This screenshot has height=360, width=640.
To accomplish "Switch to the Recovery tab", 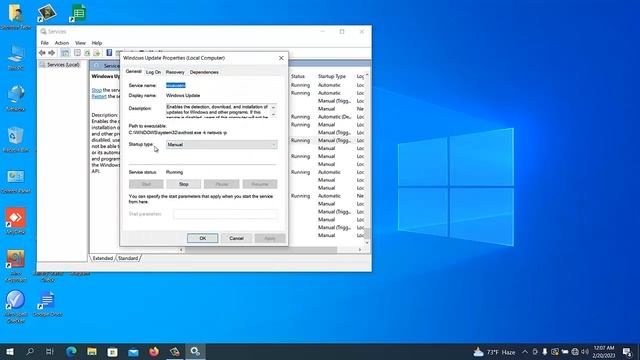I will coord(175,72).
